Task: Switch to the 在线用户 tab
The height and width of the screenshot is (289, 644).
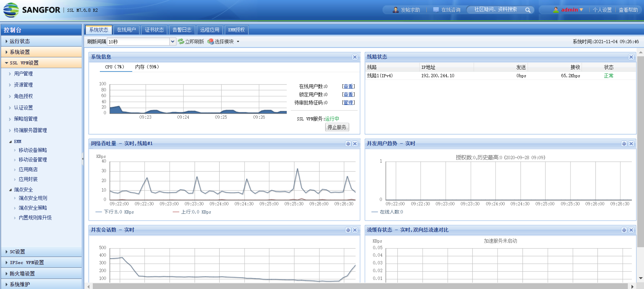Action: (127, 30)
